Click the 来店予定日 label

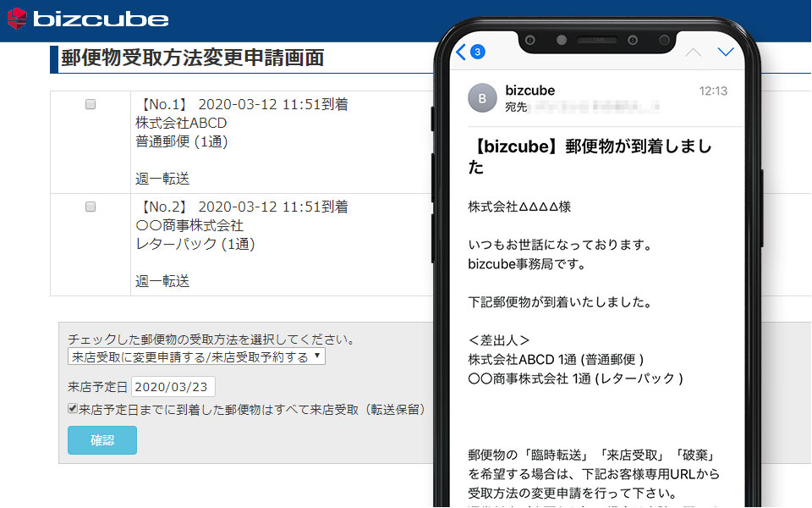click(97, 387)
